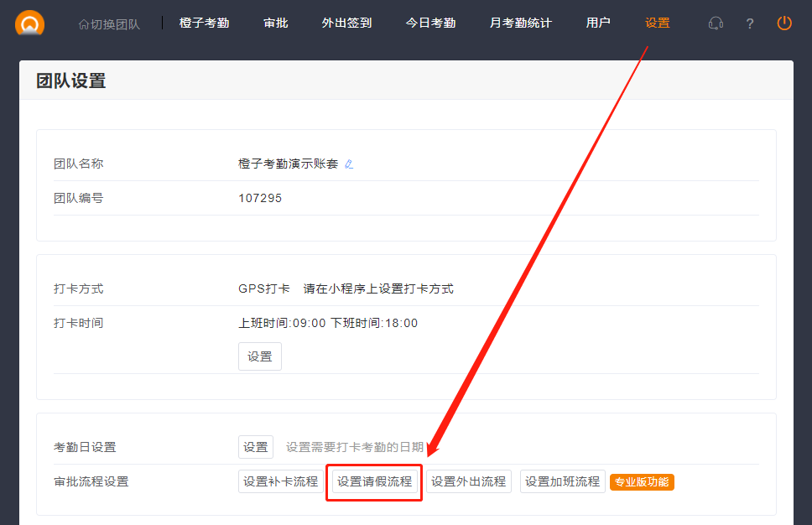The image size is (812, 525).
Task: Click 设置 button for 考勤日设置
Action: point(256,447)
